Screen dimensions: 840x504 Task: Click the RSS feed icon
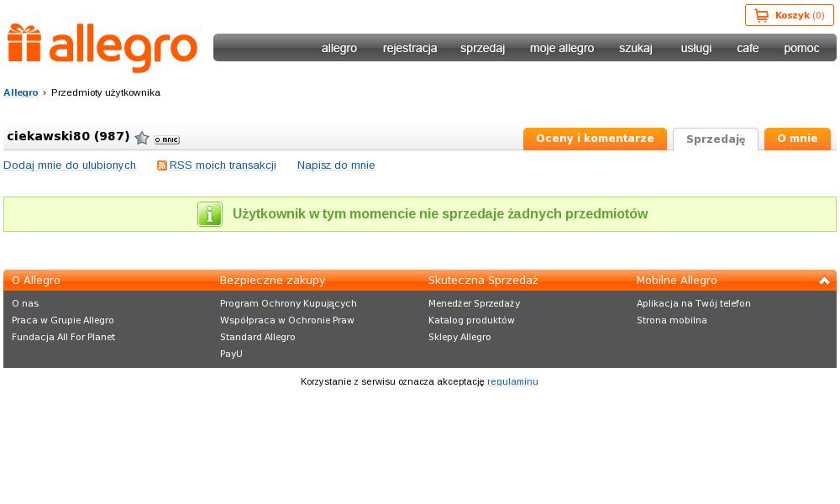coord(162,165)
